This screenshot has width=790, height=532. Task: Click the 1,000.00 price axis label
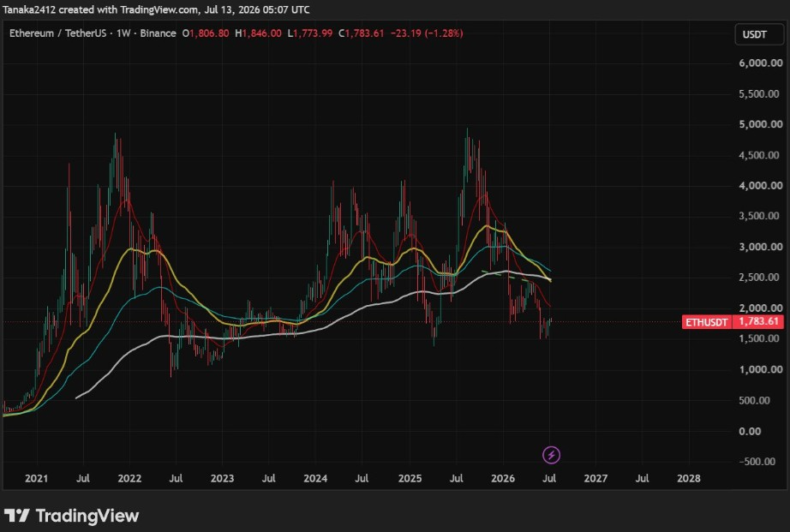point(761,370)
